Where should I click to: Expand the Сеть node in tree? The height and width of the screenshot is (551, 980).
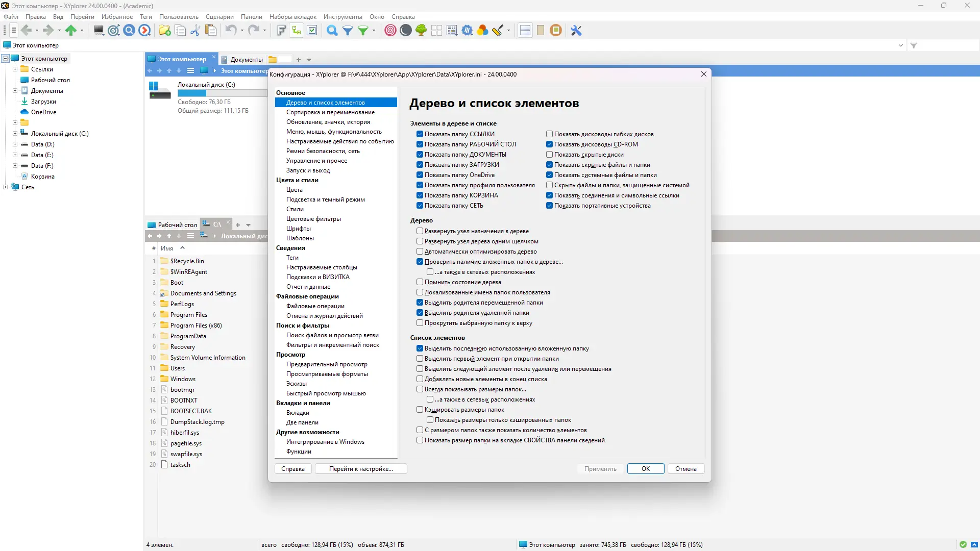pyautogui.click(x=5, y=187)
